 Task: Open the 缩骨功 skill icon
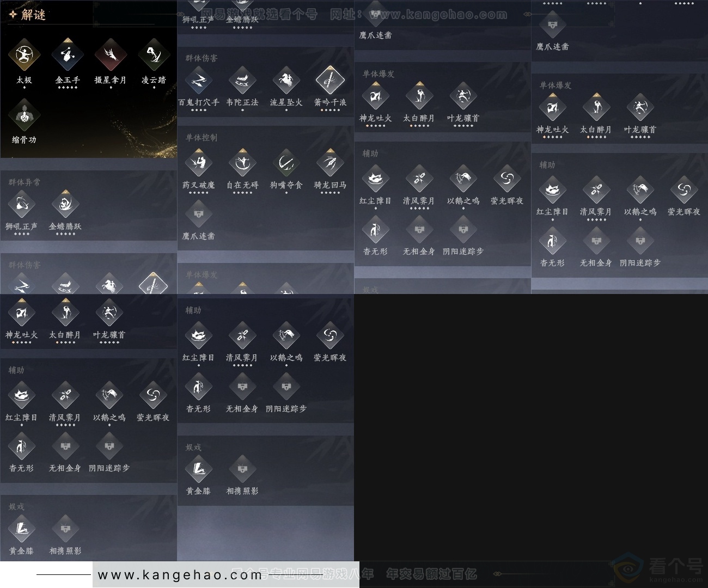tap(24, 115)
